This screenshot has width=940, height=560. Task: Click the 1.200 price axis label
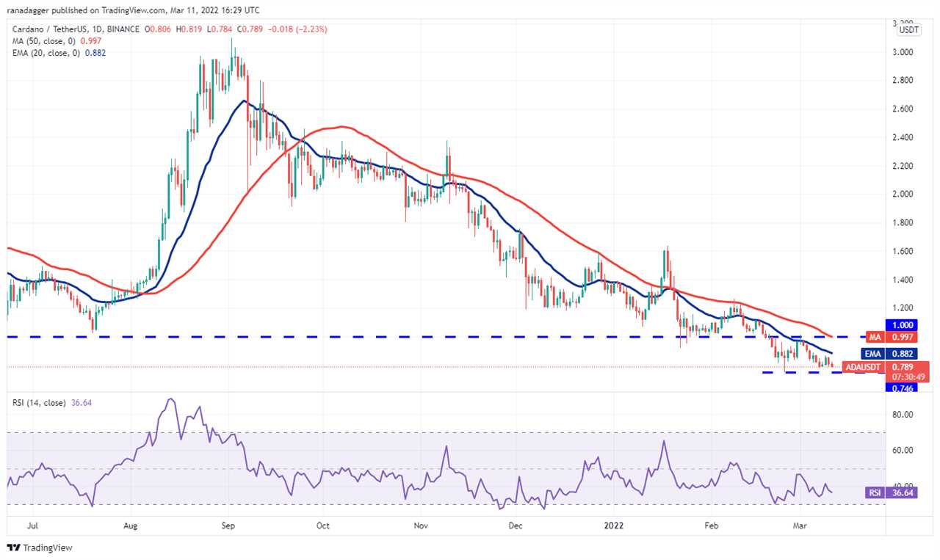point(903,308)
